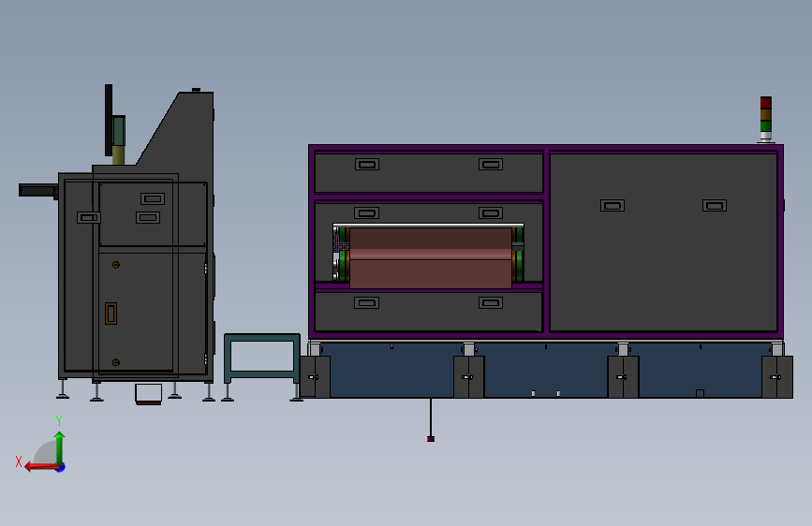
Task: Select the left handle above the roller opening
Action: [x=366, y=212]
